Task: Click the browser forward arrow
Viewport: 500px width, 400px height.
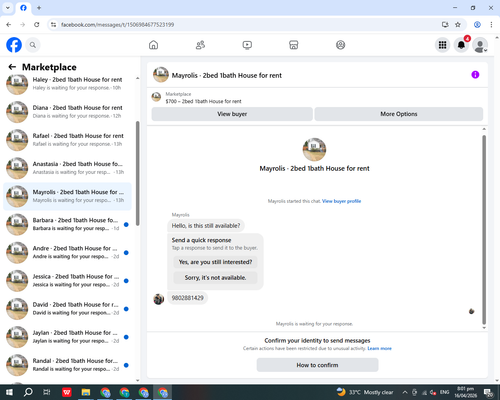Action: pyautogui.click(x=23, y=25)
